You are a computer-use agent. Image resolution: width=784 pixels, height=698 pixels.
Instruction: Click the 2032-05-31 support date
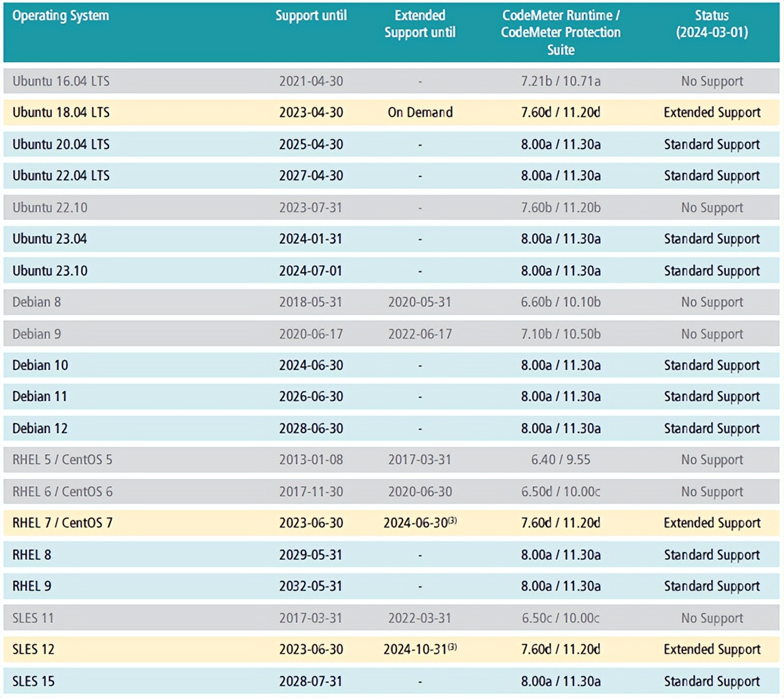click(311, 586)
